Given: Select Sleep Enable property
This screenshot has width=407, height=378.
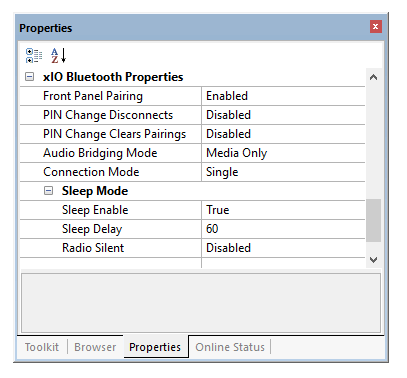Looking at the screenshot, I should click(x=111, y=210).
